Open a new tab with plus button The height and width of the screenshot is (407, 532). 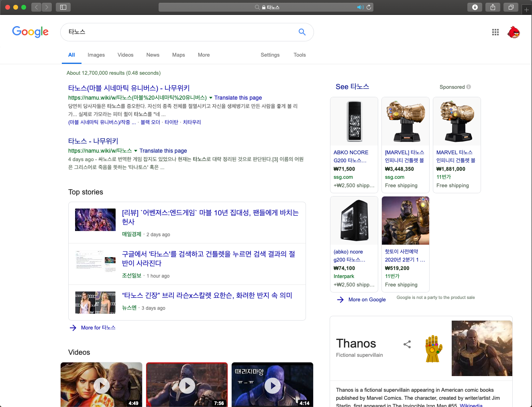pyautogui.click(x=526, y=10)
